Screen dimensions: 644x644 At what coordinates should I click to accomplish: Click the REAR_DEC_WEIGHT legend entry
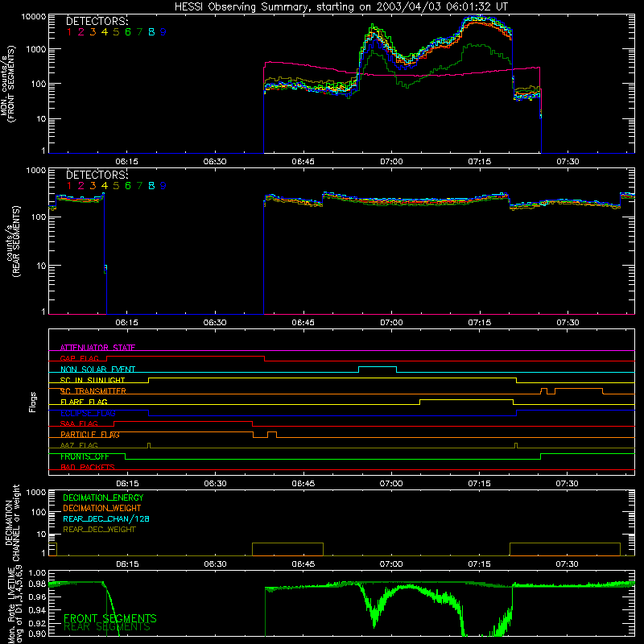point(99,530)
